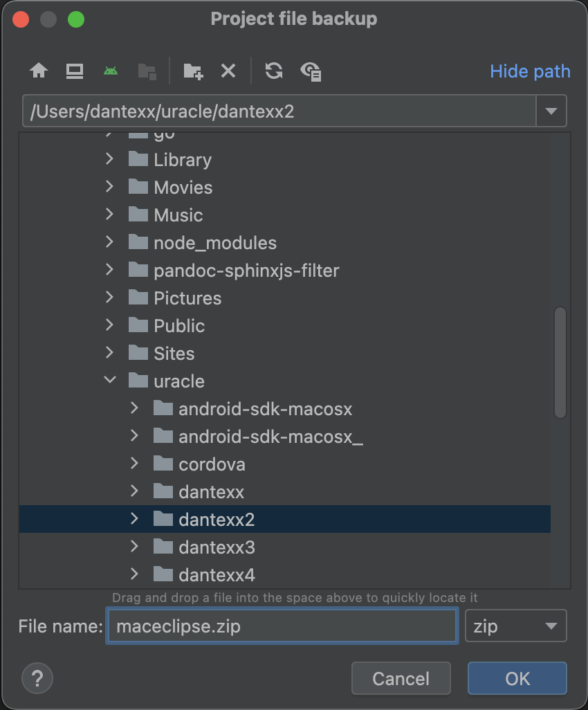Expand the node_modules folder
This screenshot has height=710, width=588.
[109, 242]
